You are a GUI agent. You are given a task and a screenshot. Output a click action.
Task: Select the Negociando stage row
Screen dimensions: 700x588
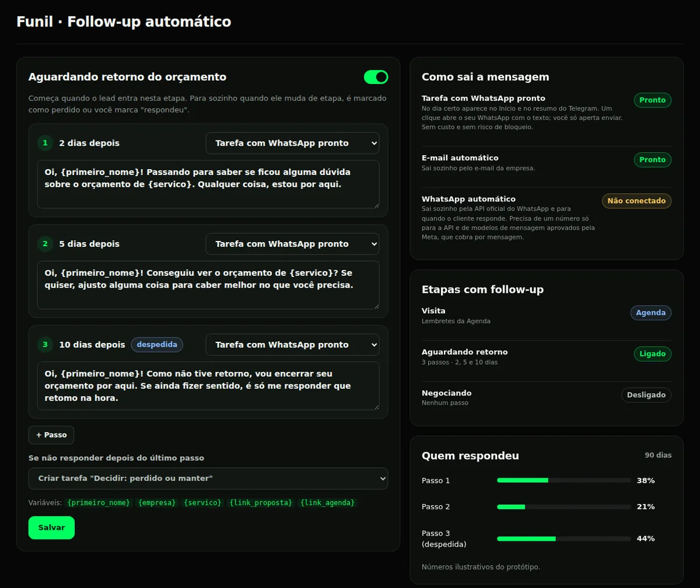[547, 398]
